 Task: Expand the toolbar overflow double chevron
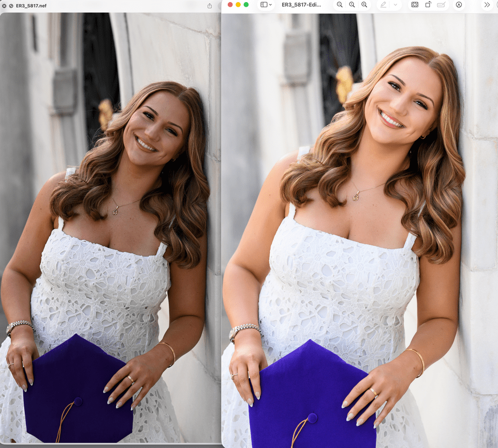pos(487,5)
